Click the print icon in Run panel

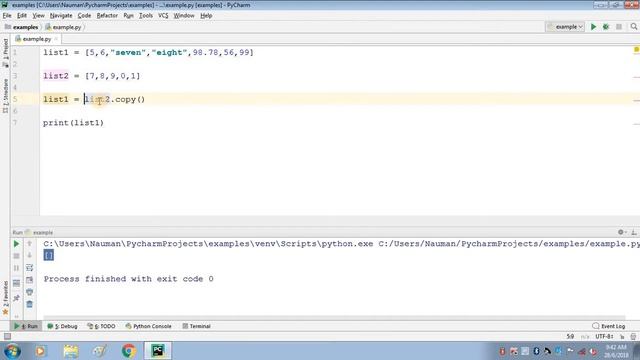pos(29,292)
